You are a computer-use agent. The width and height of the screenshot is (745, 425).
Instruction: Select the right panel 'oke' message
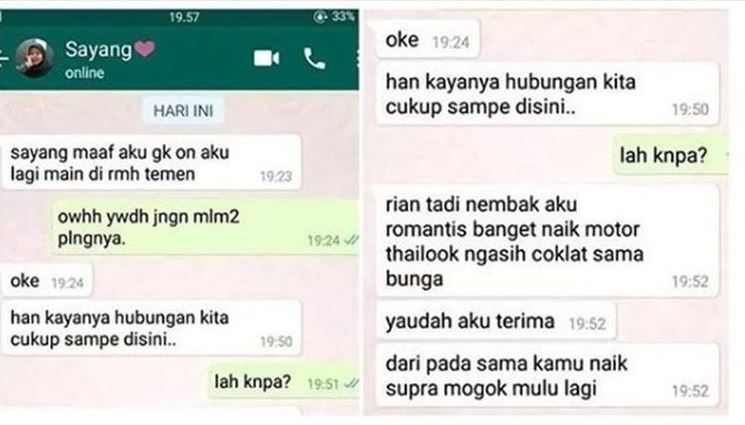click(x=428, y=40)
